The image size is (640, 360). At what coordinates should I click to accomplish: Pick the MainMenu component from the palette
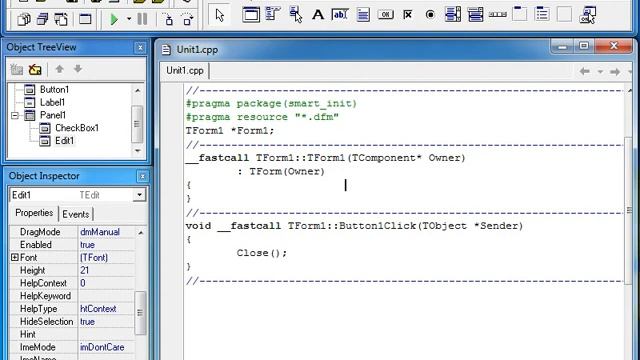pos(273,15)
